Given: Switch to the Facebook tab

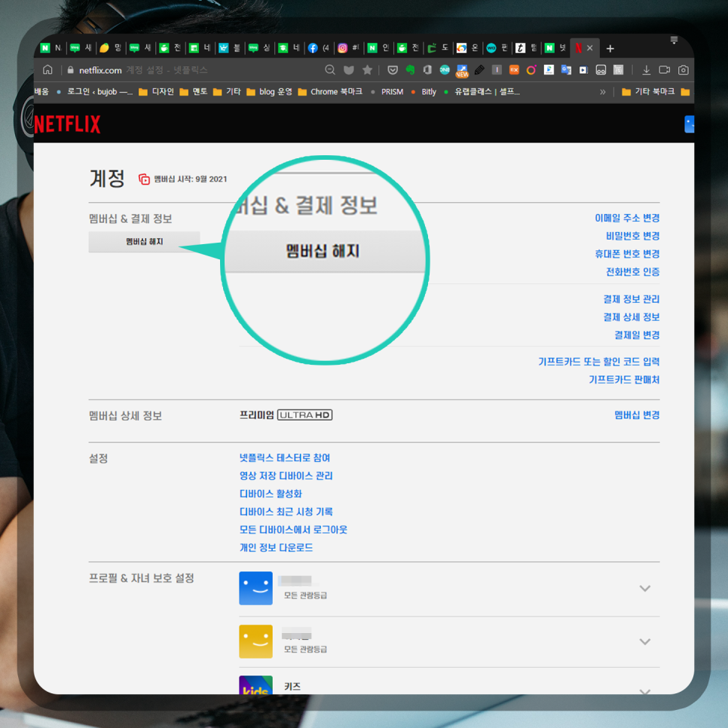Looking at the screenshot, I should (x=320, y=47).
